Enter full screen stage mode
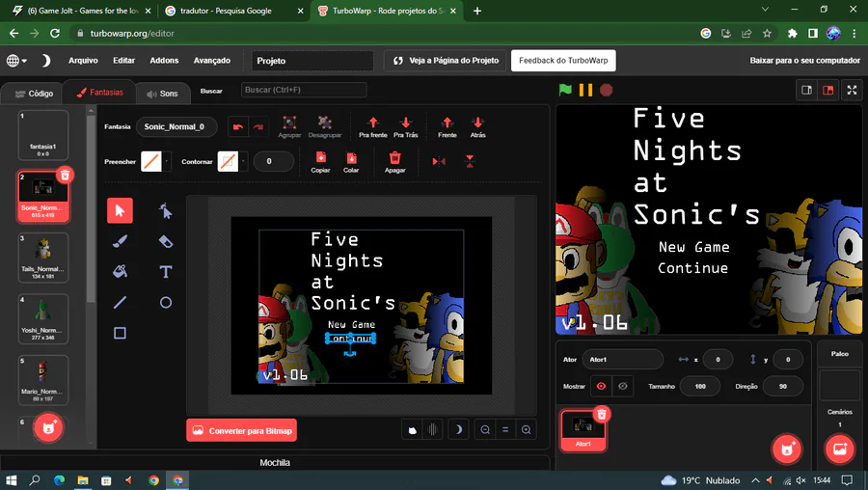 point(852,91)
